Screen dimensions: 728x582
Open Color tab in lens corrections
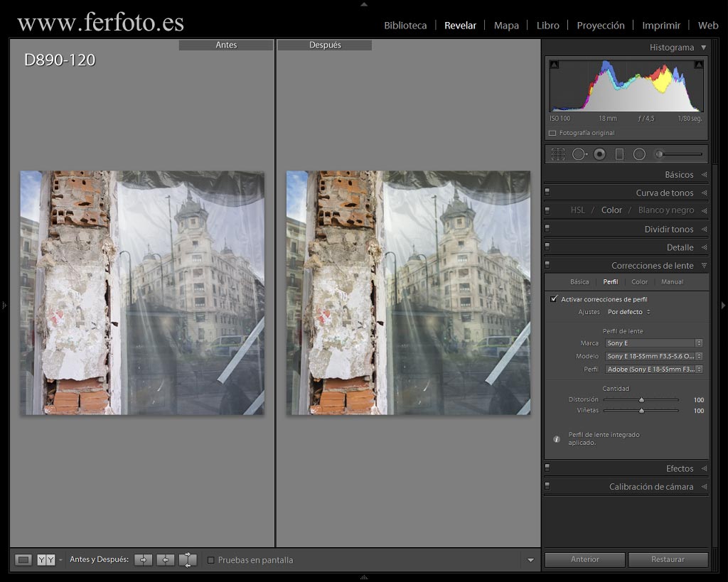click(x=639, y=281)
